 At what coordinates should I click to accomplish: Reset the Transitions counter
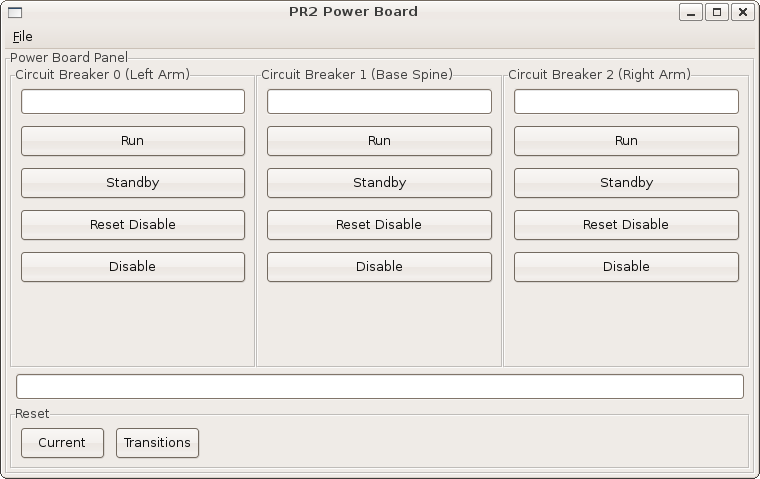[157, 443]
